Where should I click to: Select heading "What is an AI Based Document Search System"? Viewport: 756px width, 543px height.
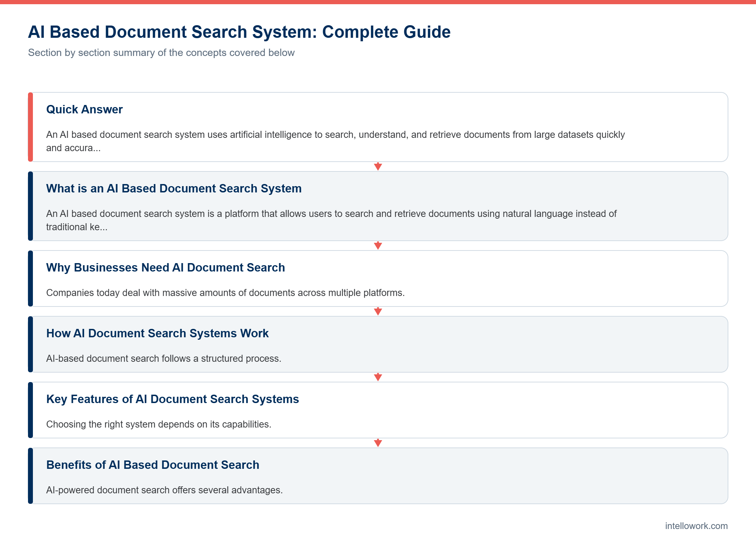click(x=174, y=189)
